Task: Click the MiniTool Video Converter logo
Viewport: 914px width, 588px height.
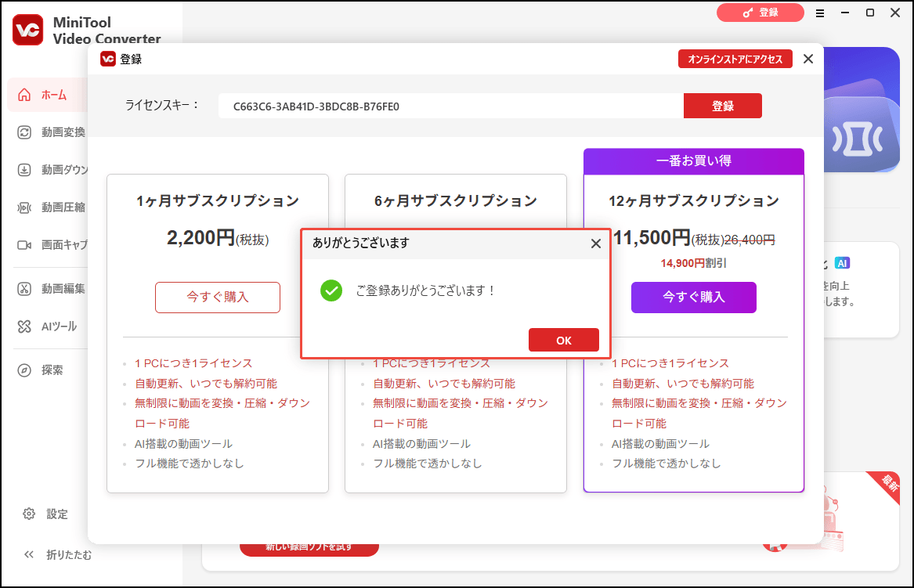Action: (28, 30)
